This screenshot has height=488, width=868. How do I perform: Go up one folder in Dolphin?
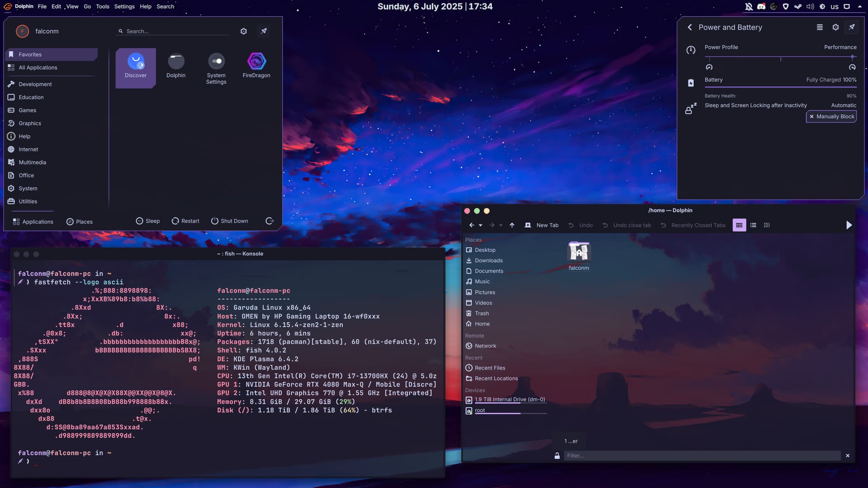tap(512, 225)
